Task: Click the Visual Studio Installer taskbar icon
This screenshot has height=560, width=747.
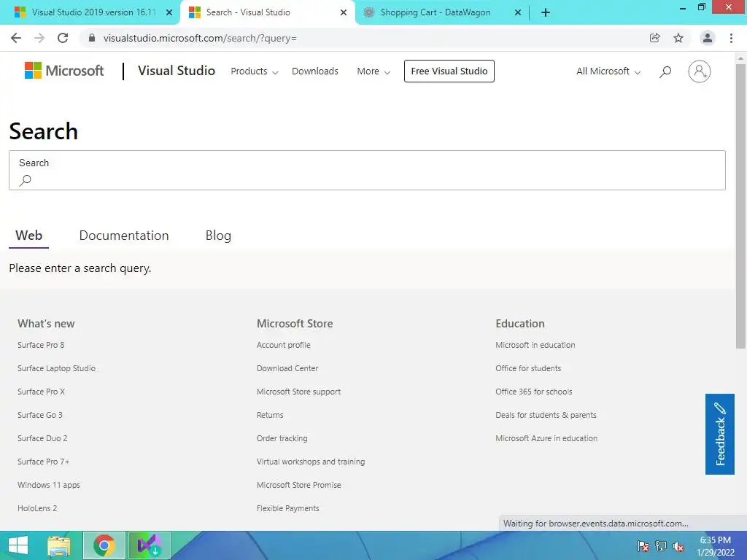Action: pos(149,545)
